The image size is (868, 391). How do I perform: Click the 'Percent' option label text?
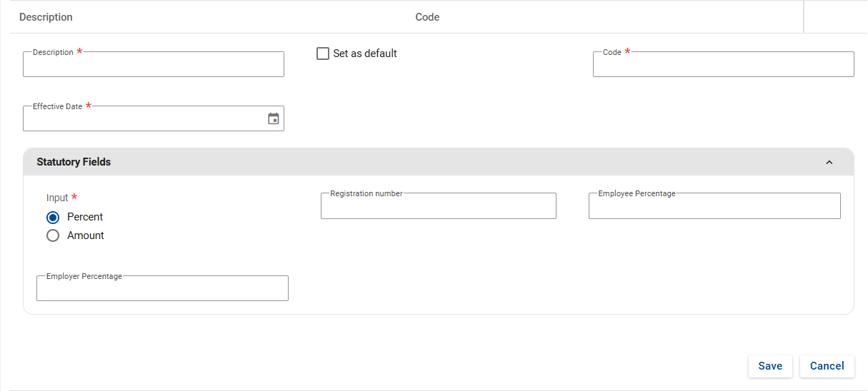(x=85, y=217)
